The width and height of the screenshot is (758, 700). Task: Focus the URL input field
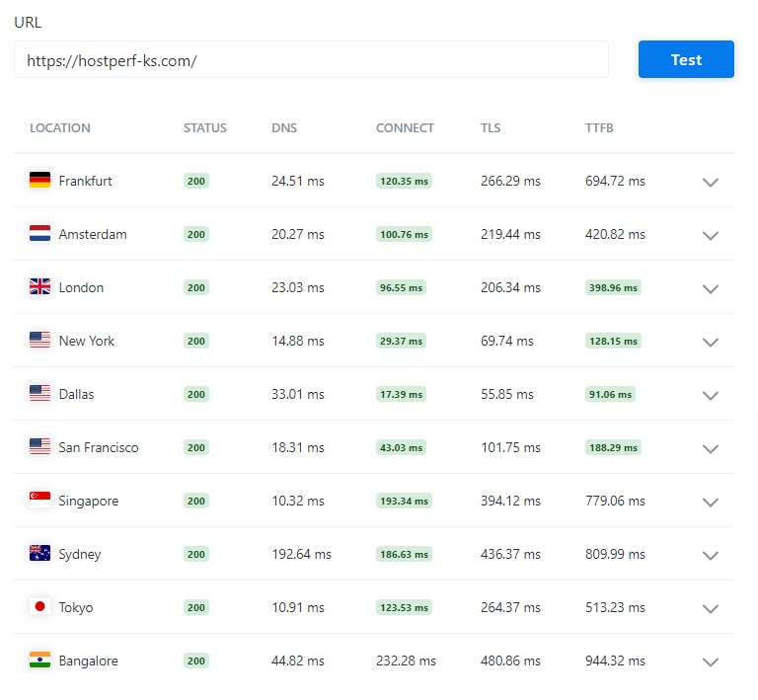[311, 59]
